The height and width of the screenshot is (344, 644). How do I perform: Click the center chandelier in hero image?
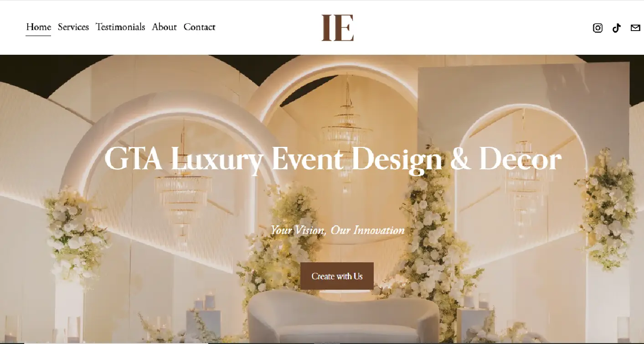pos(347,132)
